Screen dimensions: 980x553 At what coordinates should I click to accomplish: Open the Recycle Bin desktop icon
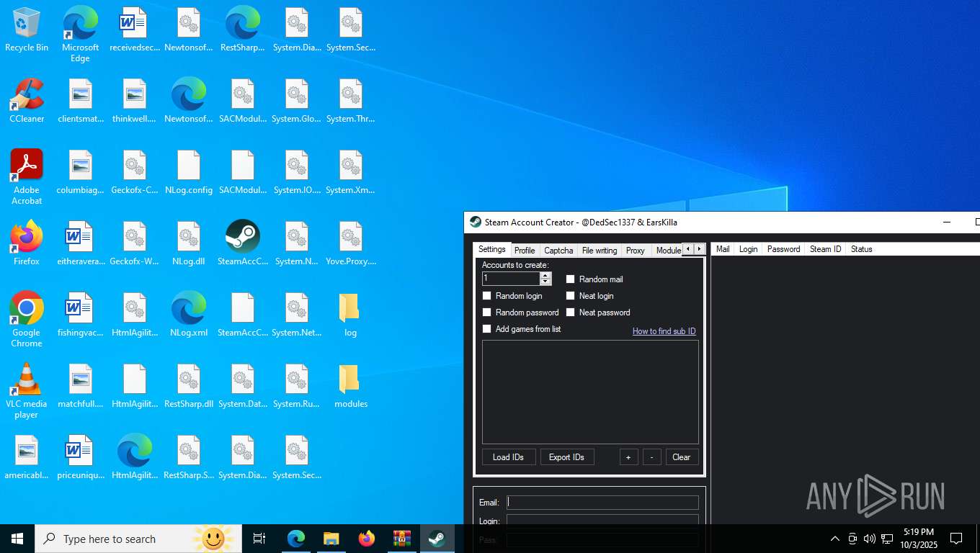pos(27,30)
